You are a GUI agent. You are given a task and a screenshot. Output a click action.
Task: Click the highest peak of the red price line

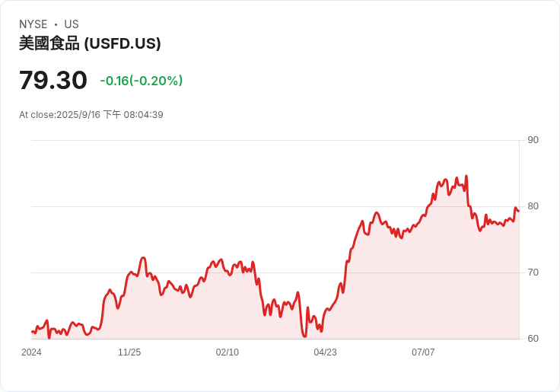[466, 177]
